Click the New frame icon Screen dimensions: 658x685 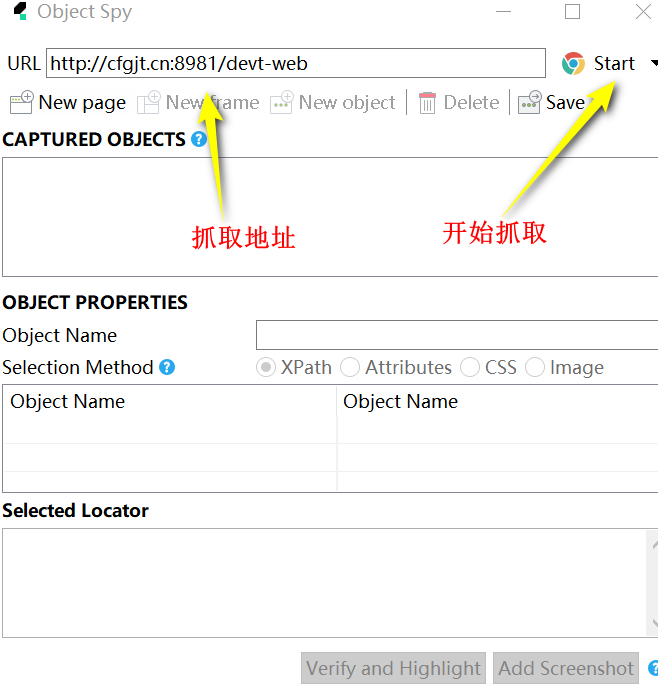(149, 102)
